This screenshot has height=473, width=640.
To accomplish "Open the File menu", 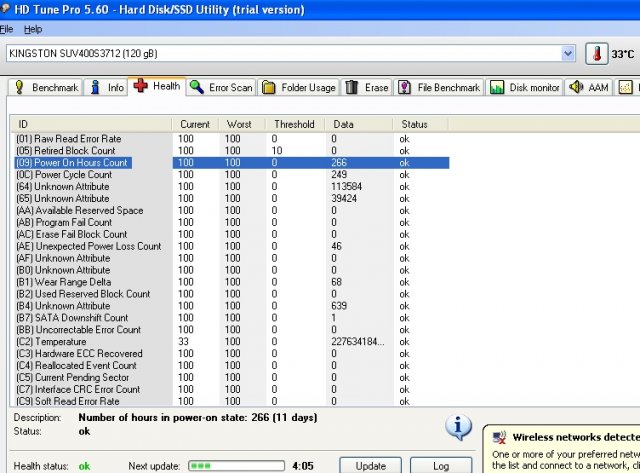I will (5, 30).
